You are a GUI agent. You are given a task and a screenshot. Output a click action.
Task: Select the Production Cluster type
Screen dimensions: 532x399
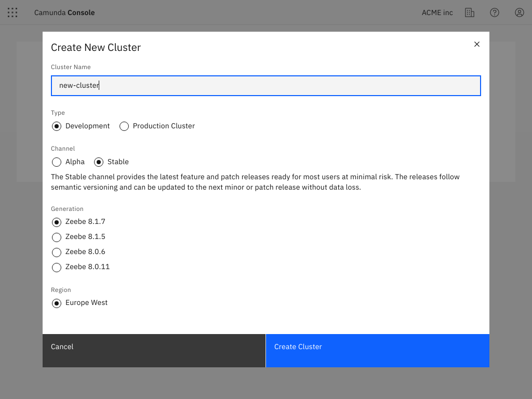(124, 126)
